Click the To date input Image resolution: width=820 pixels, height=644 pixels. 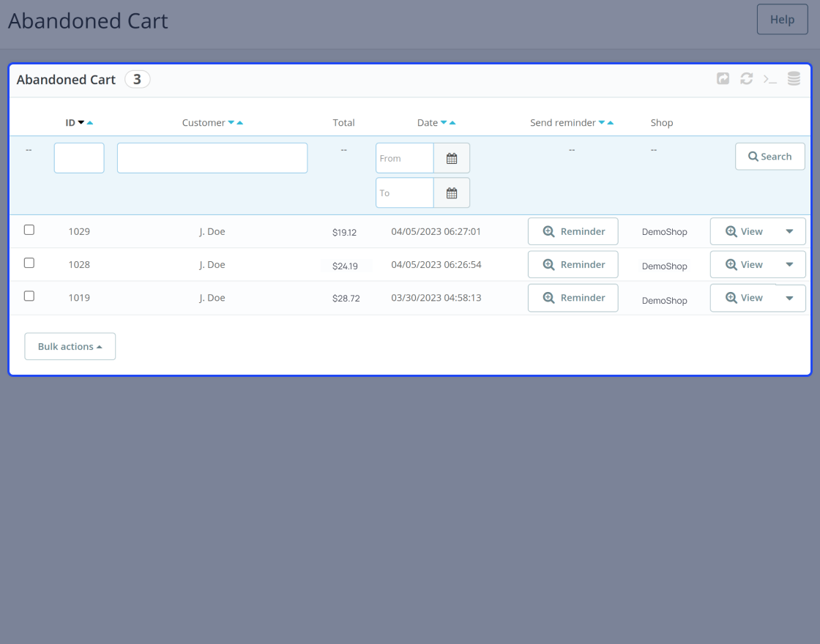[405, 193]
